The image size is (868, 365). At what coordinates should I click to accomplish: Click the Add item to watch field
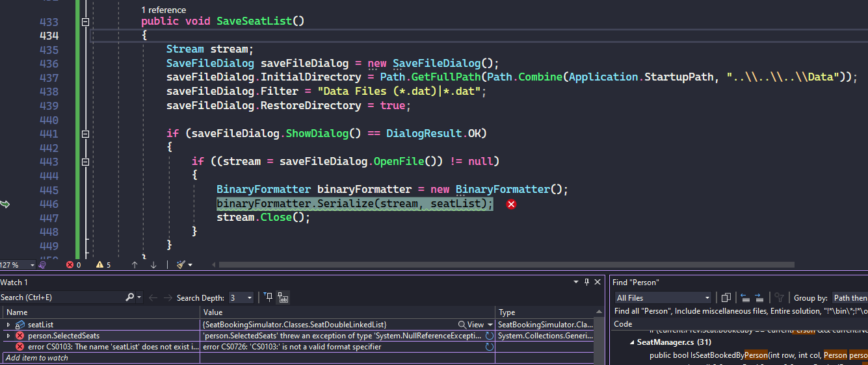(x=100, y=358)
